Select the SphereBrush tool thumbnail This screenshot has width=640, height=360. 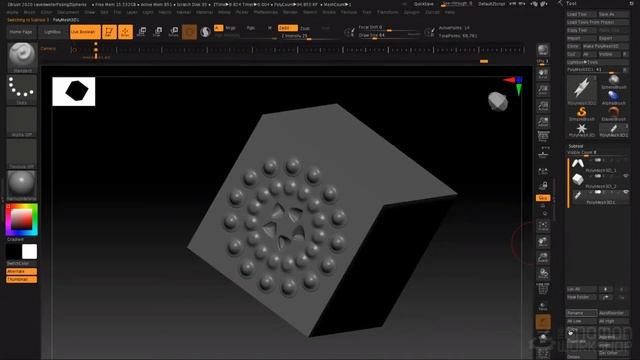(613, 82)
